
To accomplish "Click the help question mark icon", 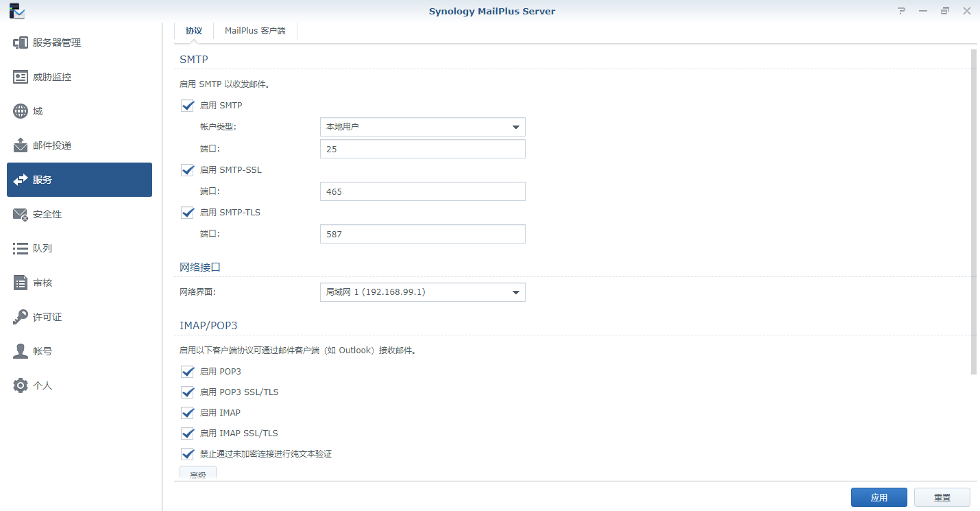I will click(901, 11).
